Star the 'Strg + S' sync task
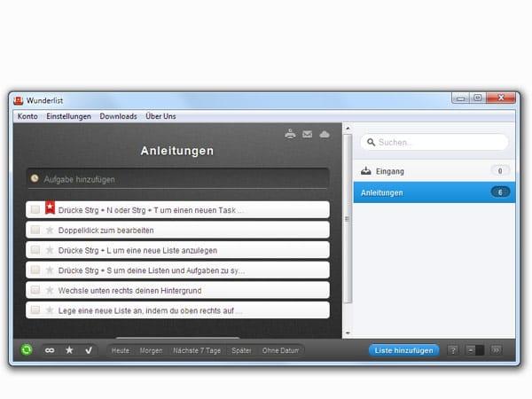532x399 pixels. point(50,270)
